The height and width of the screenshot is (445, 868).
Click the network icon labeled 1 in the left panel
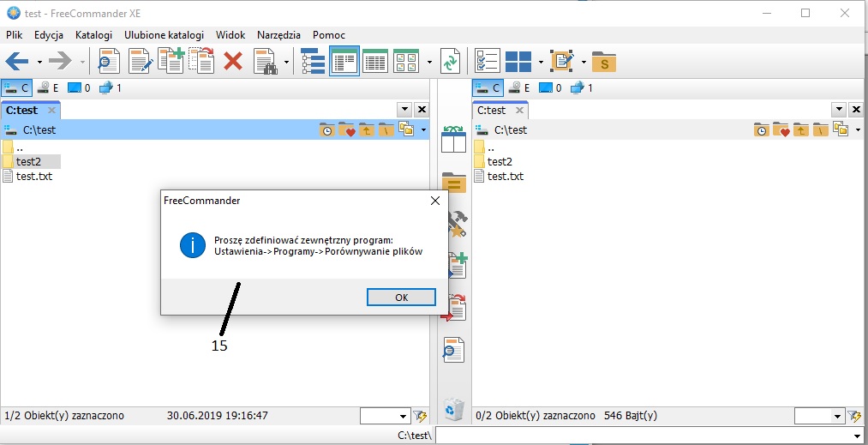click(x=110, y=87)
